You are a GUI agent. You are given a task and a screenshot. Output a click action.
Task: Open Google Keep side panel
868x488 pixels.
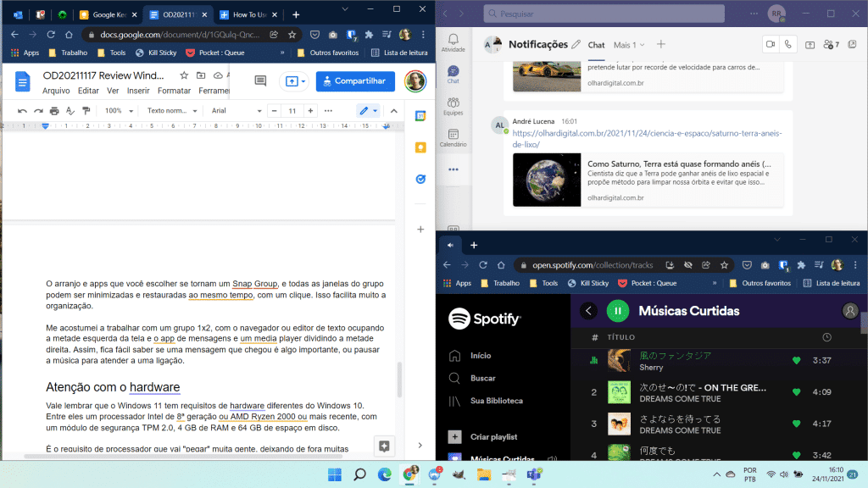(x=420, y=147)
